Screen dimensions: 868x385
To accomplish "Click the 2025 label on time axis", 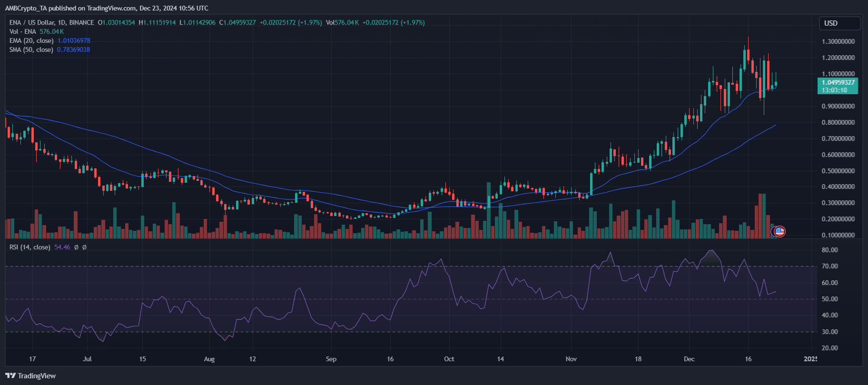I will click(810, 359).
